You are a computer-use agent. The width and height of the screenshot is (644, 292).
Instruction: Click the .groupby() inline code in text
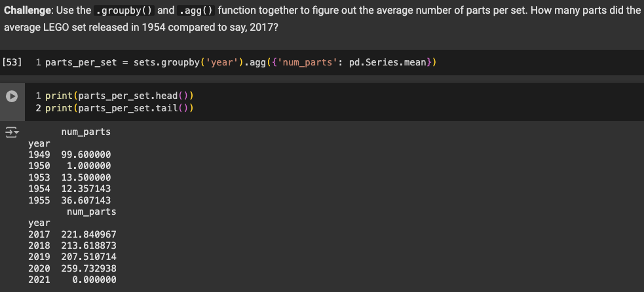124,10
